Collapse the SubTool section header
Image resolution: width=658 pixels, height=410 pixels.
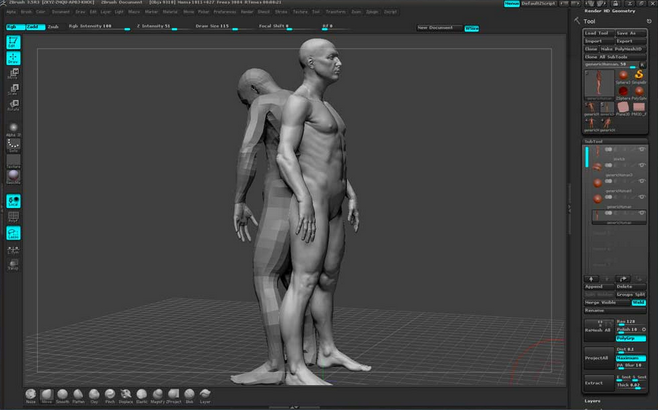(x=594, y=141)
